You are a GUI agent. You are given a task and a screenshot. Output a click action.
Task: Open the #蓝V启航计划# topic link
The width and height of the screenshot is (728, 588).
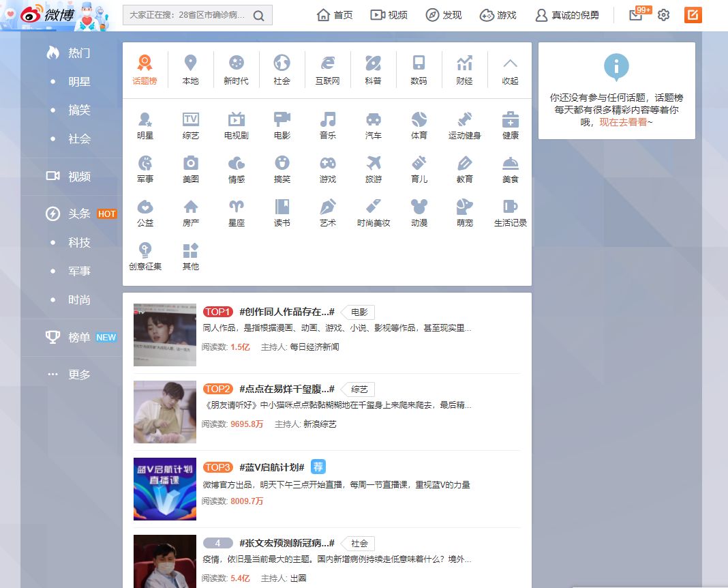point(271,467)
